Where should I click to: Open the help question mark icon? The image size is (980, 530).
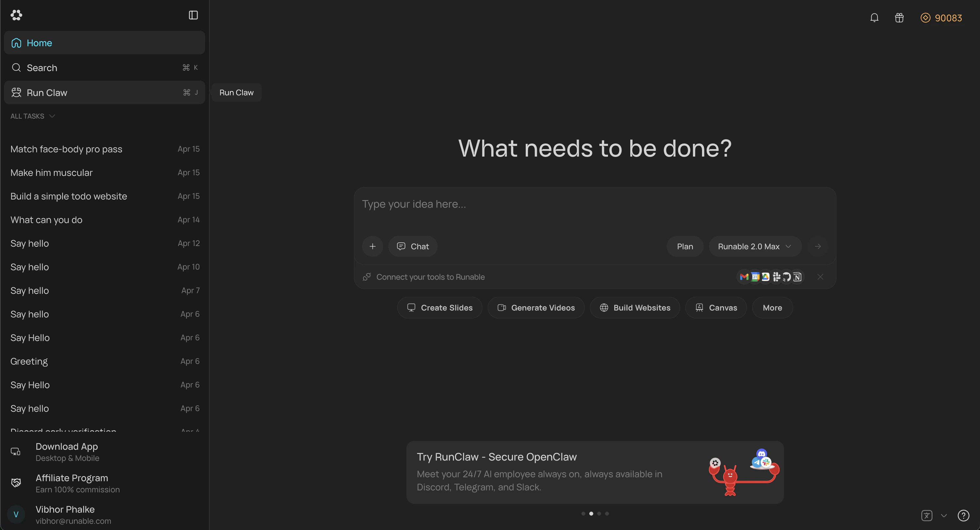coord(963,516)
